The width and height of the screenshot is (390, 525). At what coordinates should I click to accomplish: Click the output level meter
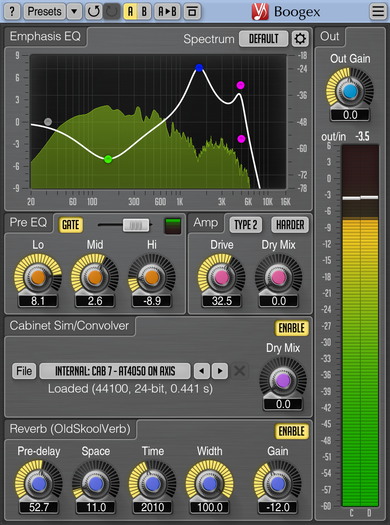[360, 326]
